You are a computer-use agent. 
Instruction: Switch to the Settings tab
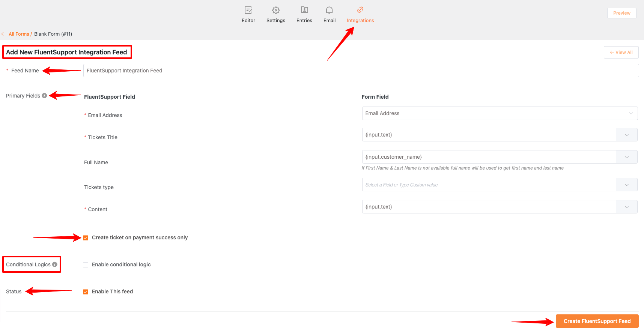276,15
